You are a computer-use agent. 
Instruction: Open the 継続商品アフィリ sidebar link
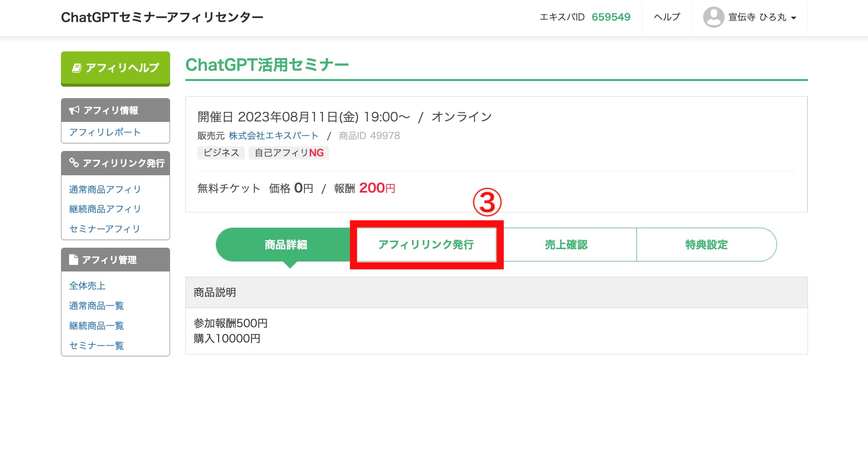coord(105,209)
